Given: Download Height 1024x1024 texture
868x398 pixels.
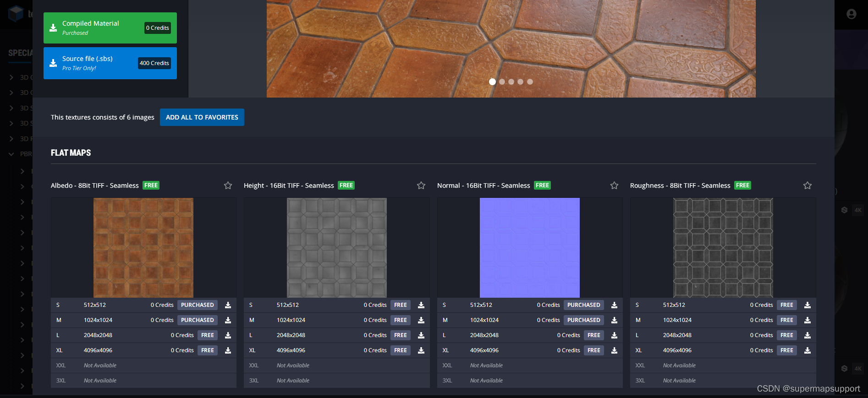Looking at the screenshot, I should coord(421,320).
